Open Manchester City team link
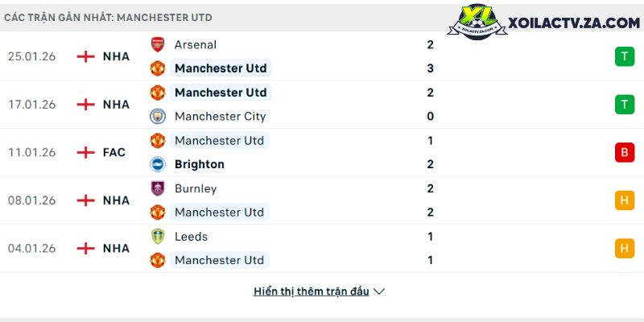Viewport: 644px width, 322px height. pos(220,116)
